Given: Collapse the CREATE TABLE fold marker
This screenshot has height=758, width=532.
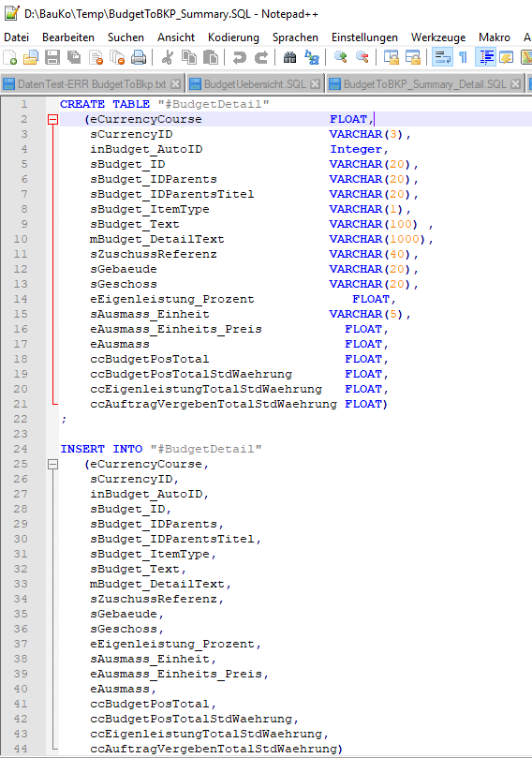Looking at the screenshot, I should [53, 119].
